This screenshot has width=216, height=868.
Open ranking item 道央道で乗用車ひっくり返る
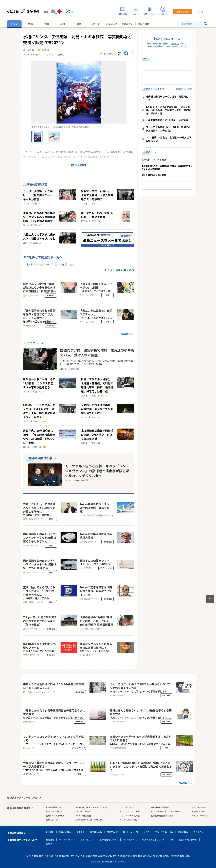pyautogui.click(x=167, y=98)
